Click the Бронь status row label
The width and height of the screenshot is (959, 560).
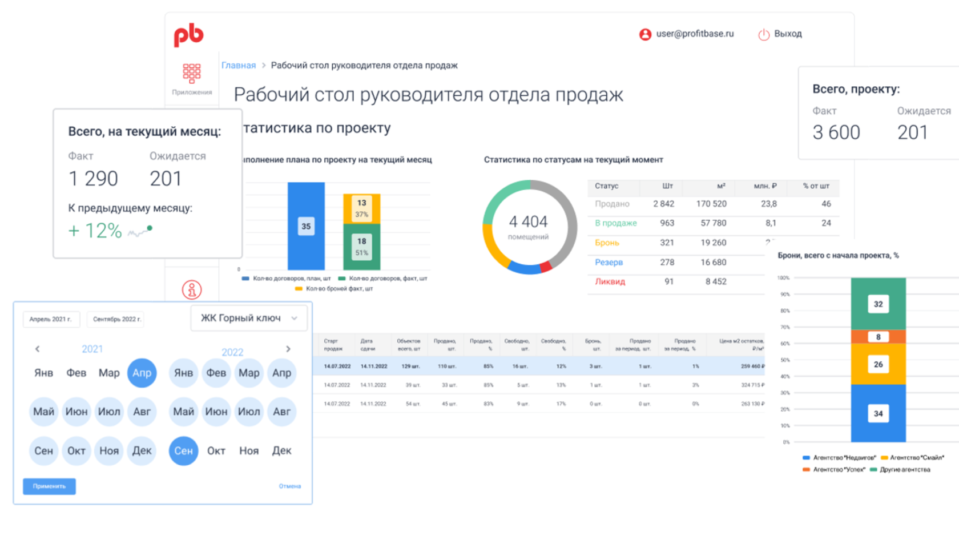[x=607, y=243]
